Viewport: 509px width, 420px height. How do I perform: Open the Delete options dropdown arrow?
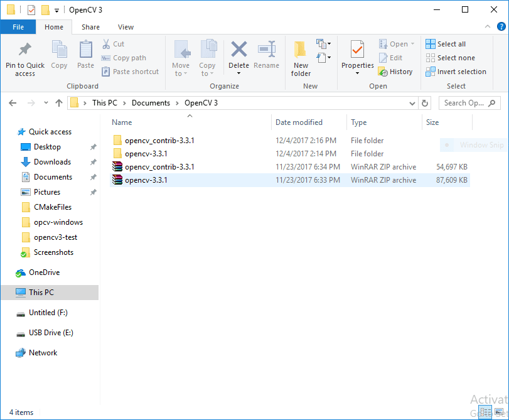point(238,73)
